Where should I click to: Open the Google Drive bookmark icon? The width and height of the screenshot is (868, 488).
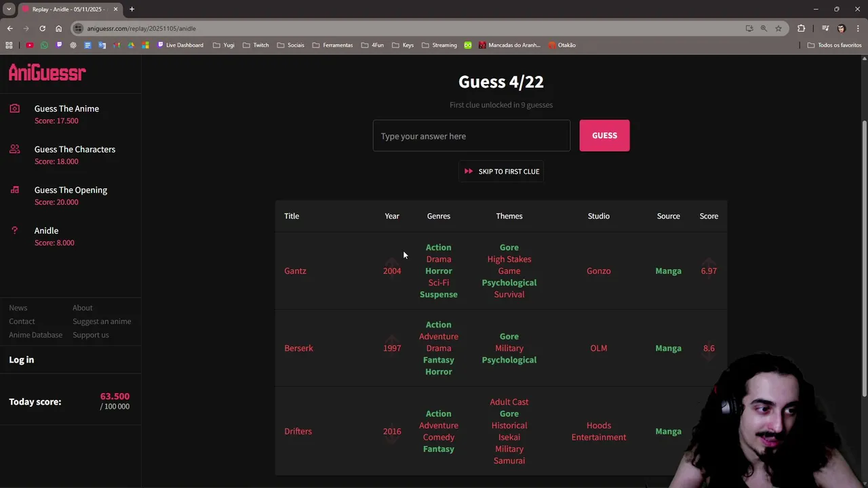[x=131, y=45]
